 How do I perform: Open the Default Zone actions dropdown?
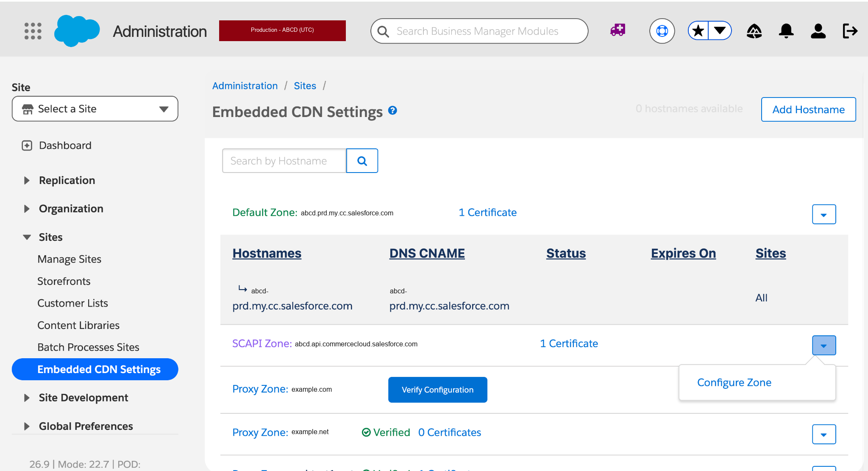pos(824,214)
